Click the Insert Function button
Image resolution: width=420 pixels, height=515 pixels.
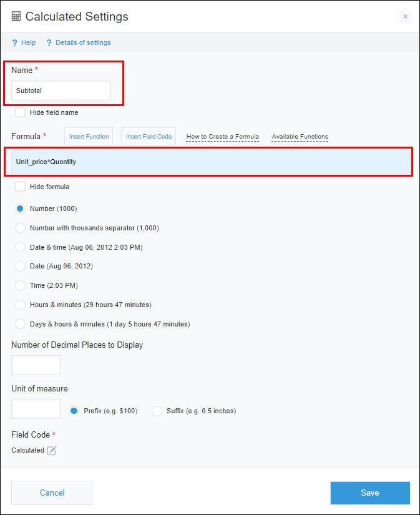tap(88, 136)
